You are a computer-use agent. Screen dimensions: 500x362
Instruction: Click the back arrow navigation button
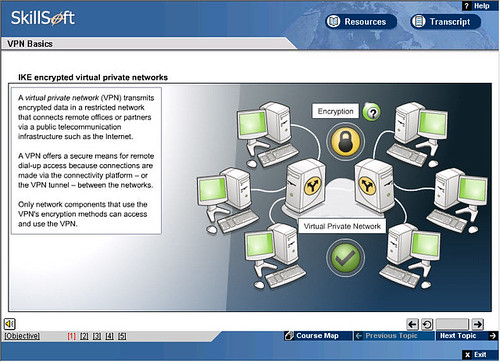point(413,324)
